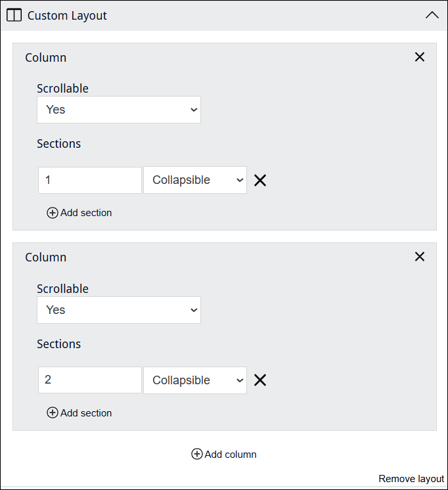Click the Remove layout link
This screenshot has width=448, height=490.
click(x=411, y=479)
